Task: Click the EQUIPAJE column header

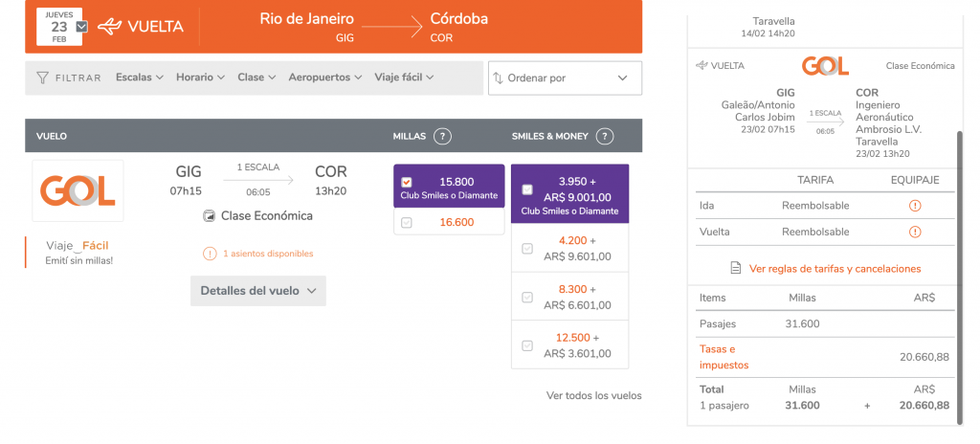Action: 915,180
